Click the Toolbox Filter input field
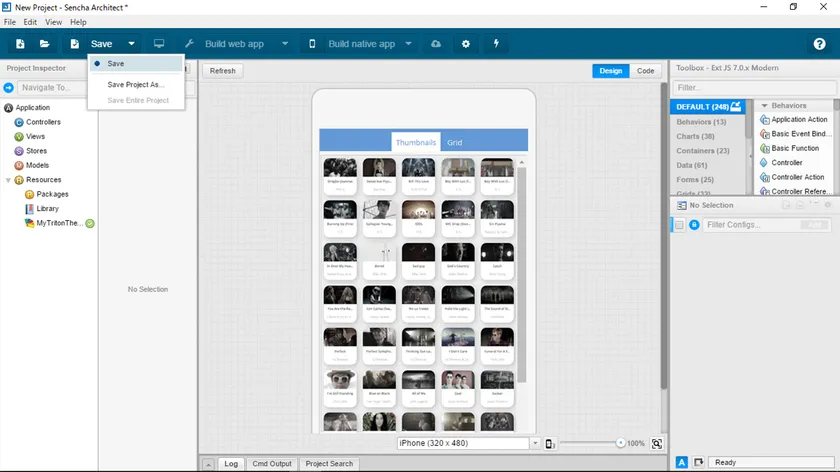This screenshot has width=840, height=472. point(753,88)
